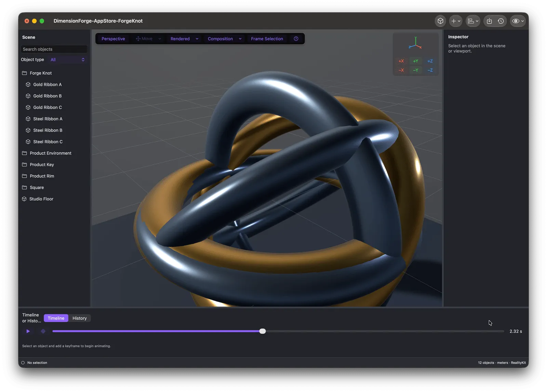Play the timeline animation

[28, 331]
